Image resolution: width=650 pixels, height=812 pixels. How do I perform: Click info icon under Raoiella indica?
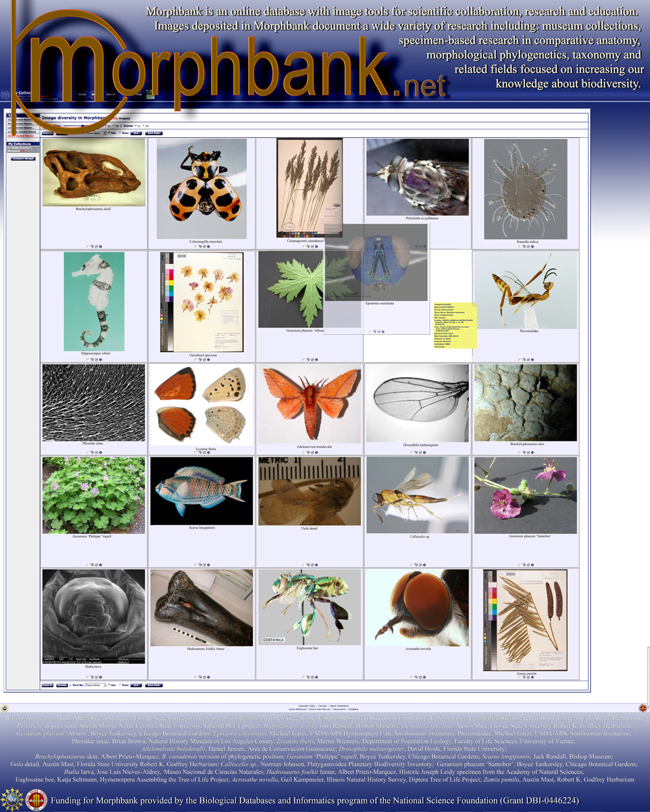point(532,246)
